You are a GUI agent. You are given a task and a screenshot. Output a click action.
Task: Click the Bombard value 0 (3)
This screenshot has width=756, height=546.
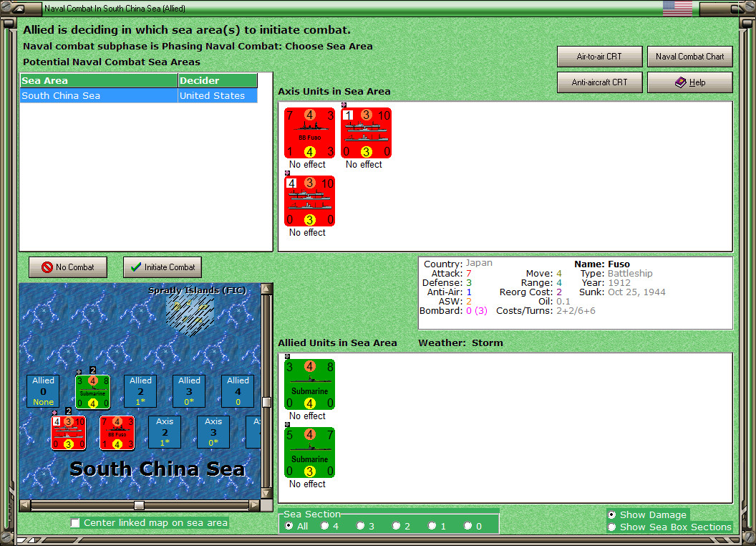click(476, 311)
